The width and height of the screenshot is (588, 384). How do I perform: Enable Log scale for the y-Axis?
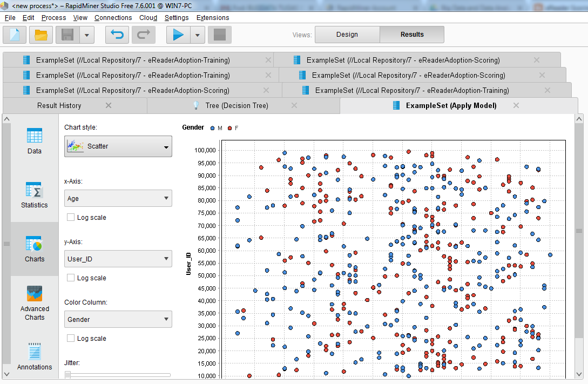70,278
